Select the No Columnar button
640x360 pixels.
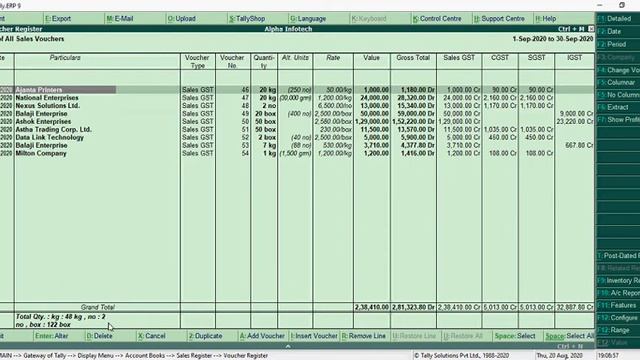pos(618,95)
